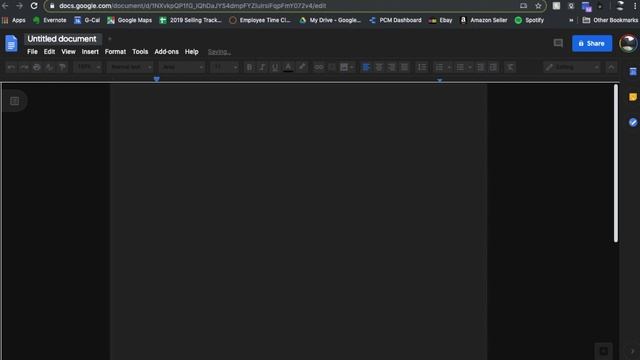Open the Keep notes side panel icon
Image resolution: width=640 pixels, height=360 pixels.
(x=633, y=97)
